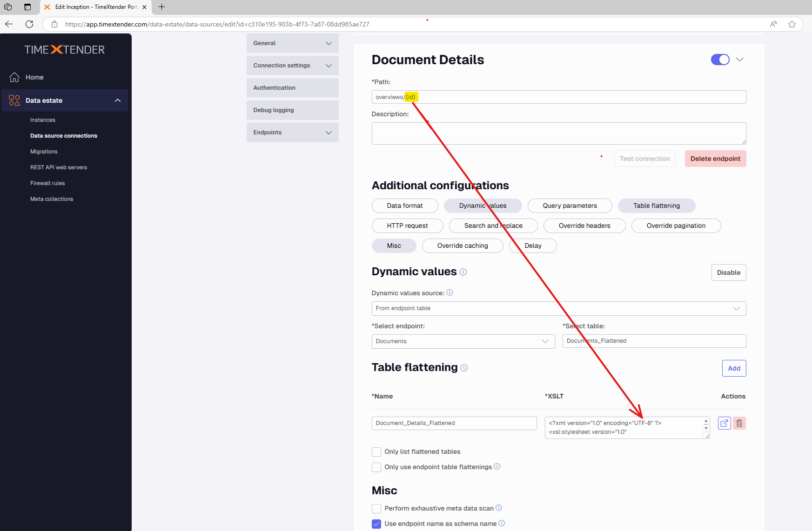Edit the Select table field

click(654, 341)
